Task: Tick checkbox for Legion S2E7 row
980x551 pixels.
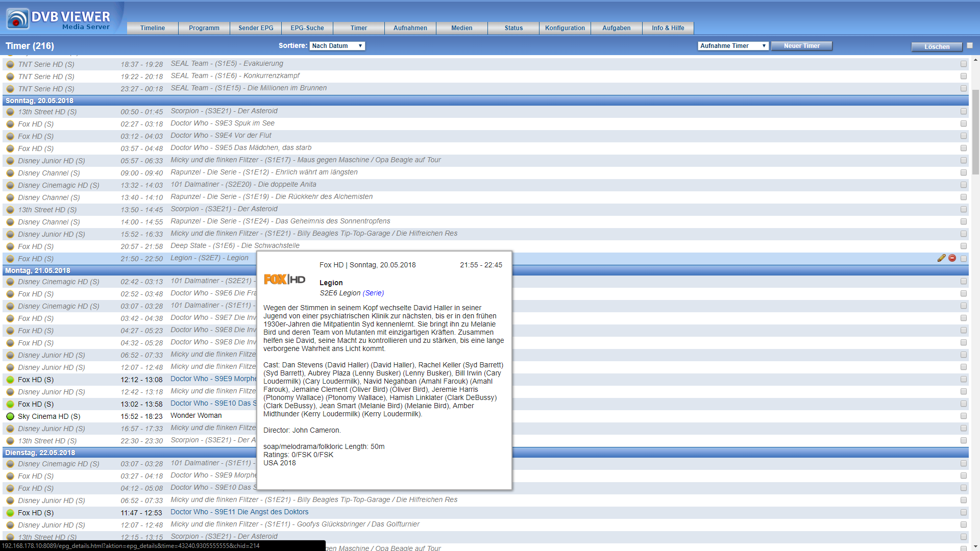Action: 964,259
